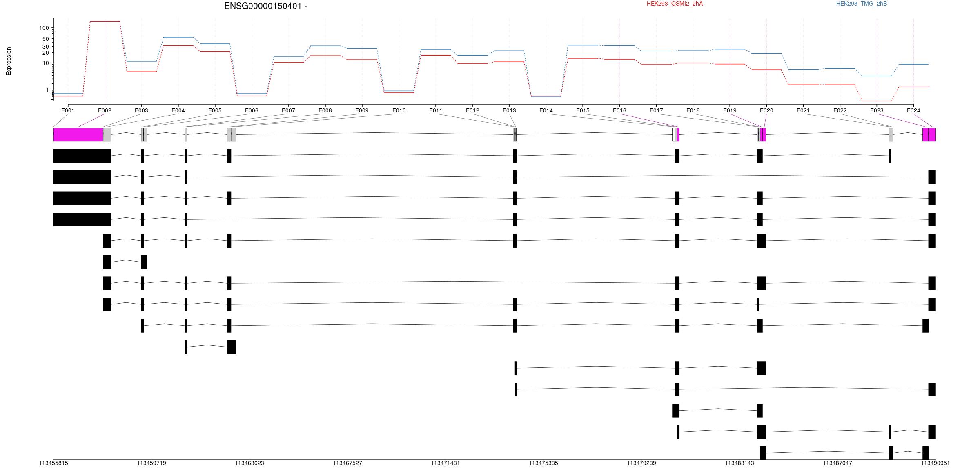Select the HEK293_TMG_2hB legend label
This screenshot has width=980, height=470.
pyautogui.click(x=862, y=4)
